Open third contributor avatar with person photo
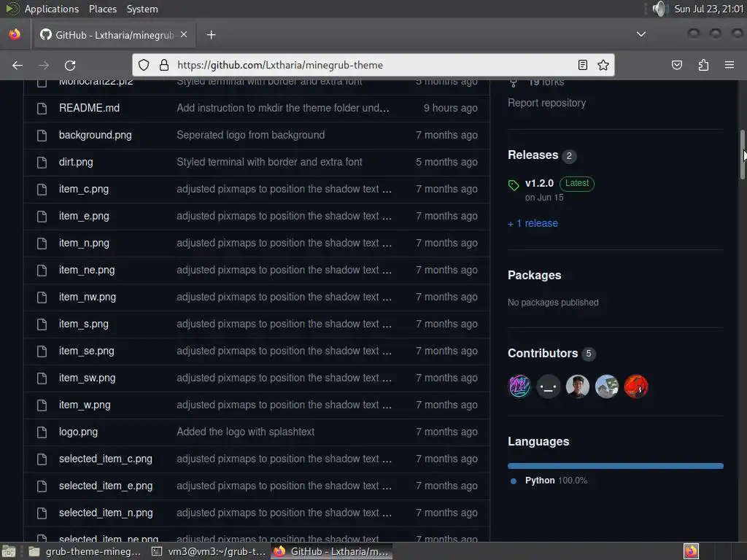This screenshot has width=747, height=560. pyautogui.click(x=578, y=386)
